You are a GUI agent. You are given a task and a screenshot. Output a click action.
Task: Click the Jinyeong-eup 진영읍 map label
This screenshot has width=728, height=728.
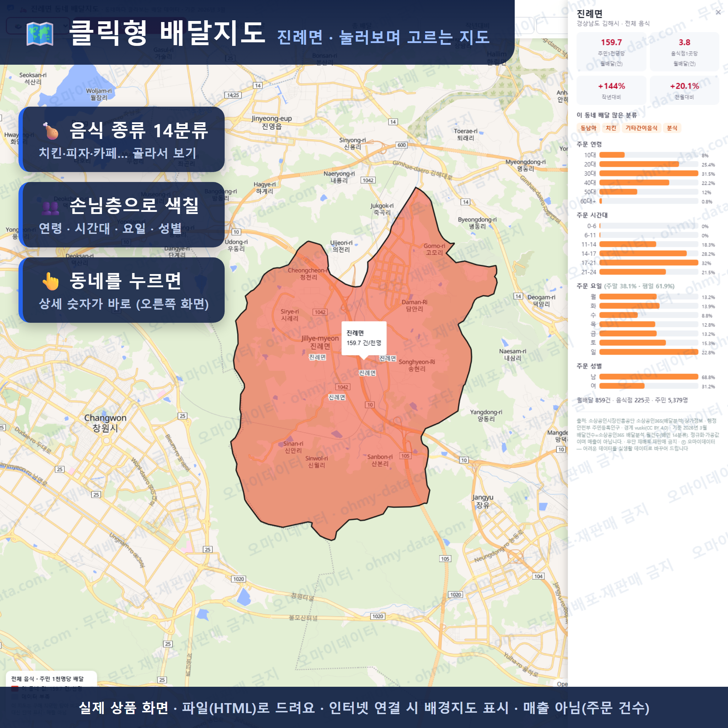point(272,122)
